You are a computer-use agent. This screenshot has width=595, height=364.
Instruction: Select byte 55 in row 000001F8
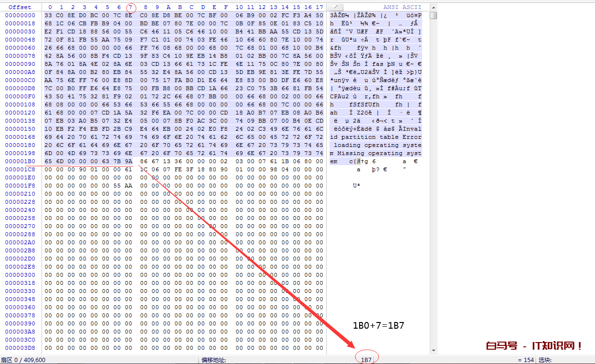click(117, 186)
